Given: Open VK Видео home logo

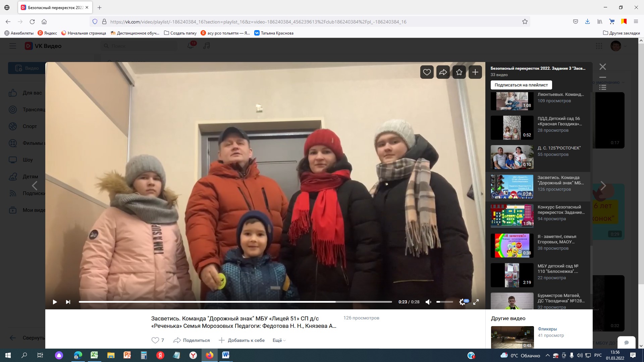Looking at the screenshot, I should tap(43, 46).
